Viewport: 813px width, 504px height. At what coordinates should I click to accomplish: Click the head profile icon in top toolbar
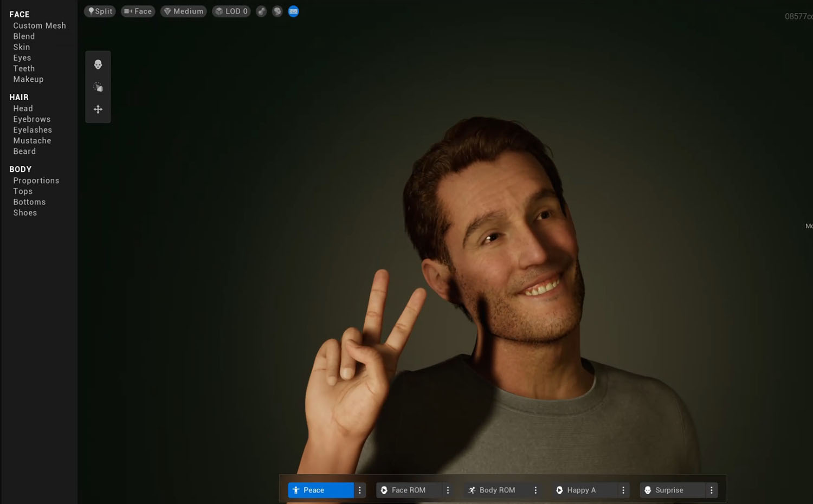[278, 11]
